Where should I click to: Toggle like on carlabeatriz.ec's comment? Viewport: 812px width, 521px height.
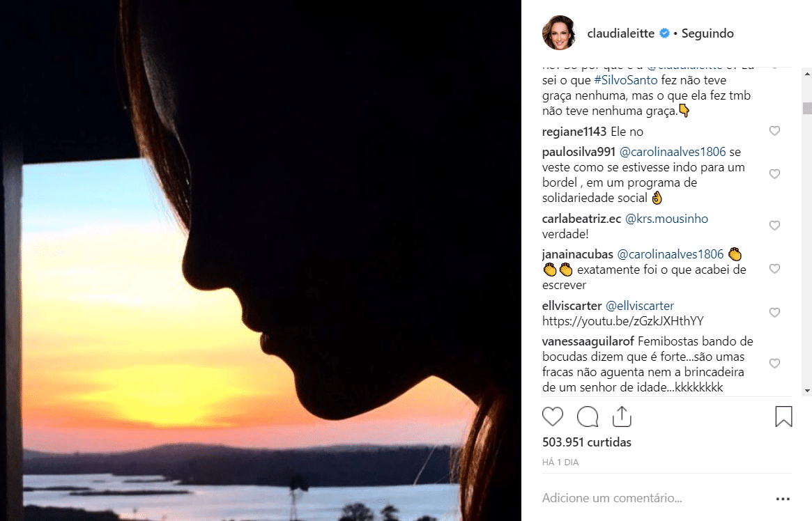(774, 225)
